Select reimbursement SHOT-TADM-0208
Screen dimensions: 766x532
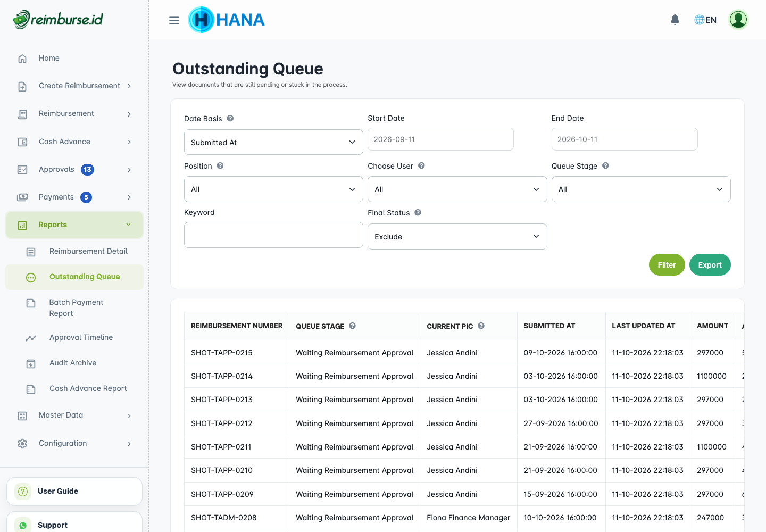[224, 518]
